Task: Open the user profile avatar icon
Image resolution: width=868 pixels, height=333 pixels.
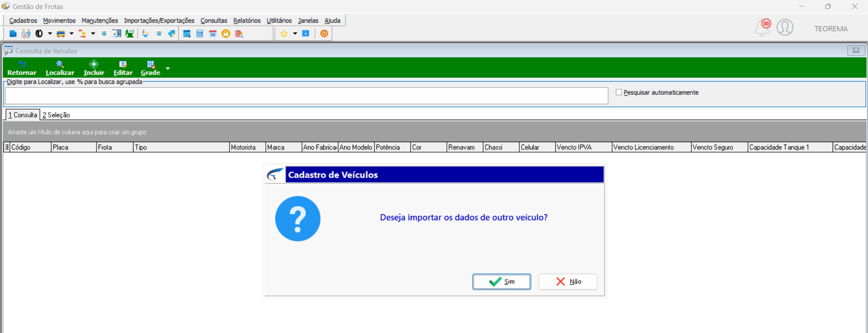Action: [x=785, y=28]
